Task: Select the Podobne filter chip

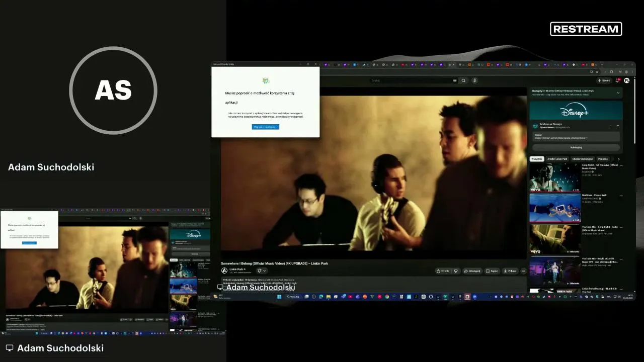Action: pos(603,159)
